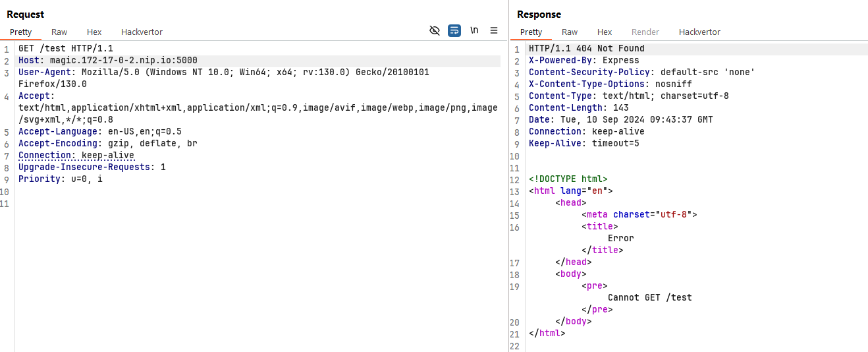Click the closing </html> tag

click(547, 333)
